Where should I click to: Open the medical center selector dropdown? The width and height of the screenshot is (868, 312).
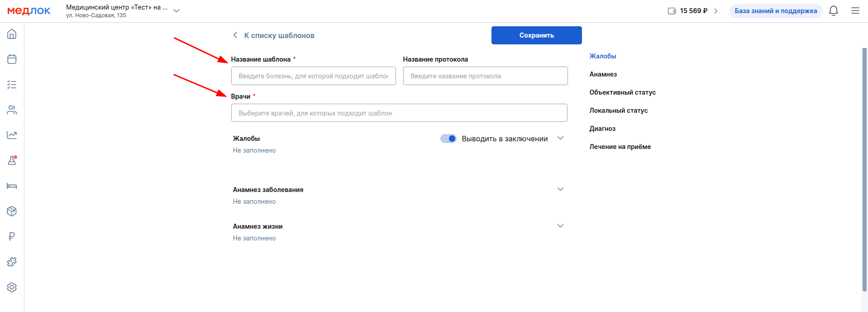[x=176, y=11]
